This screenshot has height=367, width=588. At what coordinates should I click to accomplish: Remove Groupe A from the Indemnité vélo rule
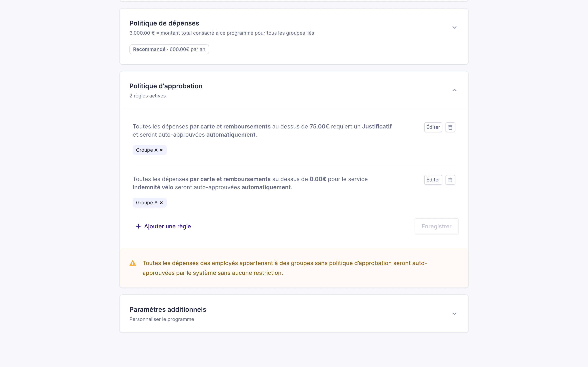pyautogui.click(x=161, y=203)
